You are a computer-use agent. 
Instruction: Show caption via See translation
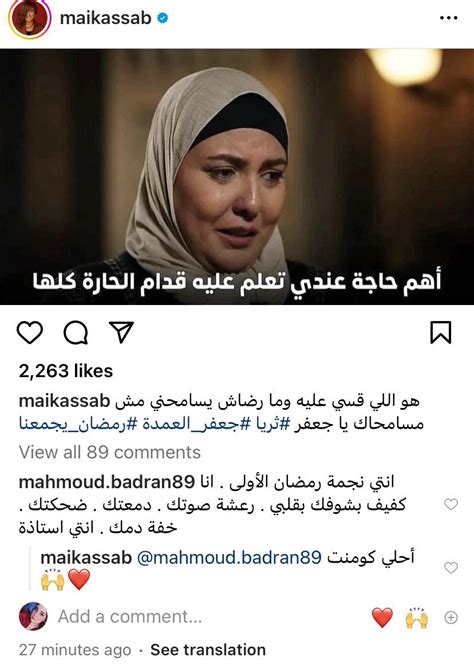[x=208, y=650]
